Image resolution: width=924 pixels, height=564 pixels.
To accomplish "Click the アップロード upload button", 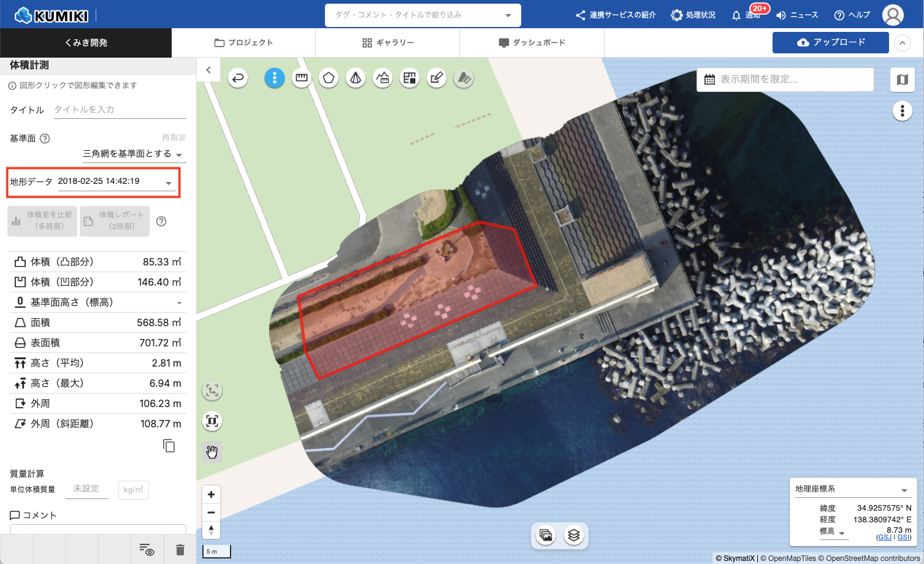I will (x=830, y=42).
